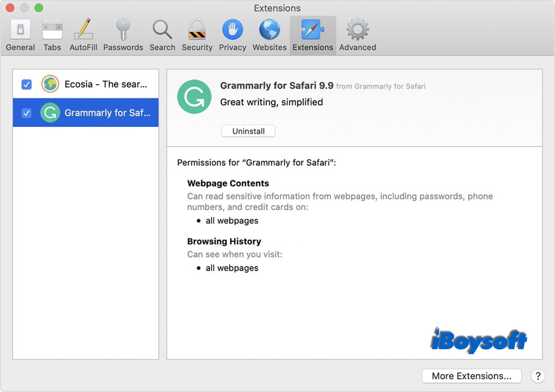Open the Advanced gear preferences pane
The height and width of the screenshot is (392, 555).
357,35
